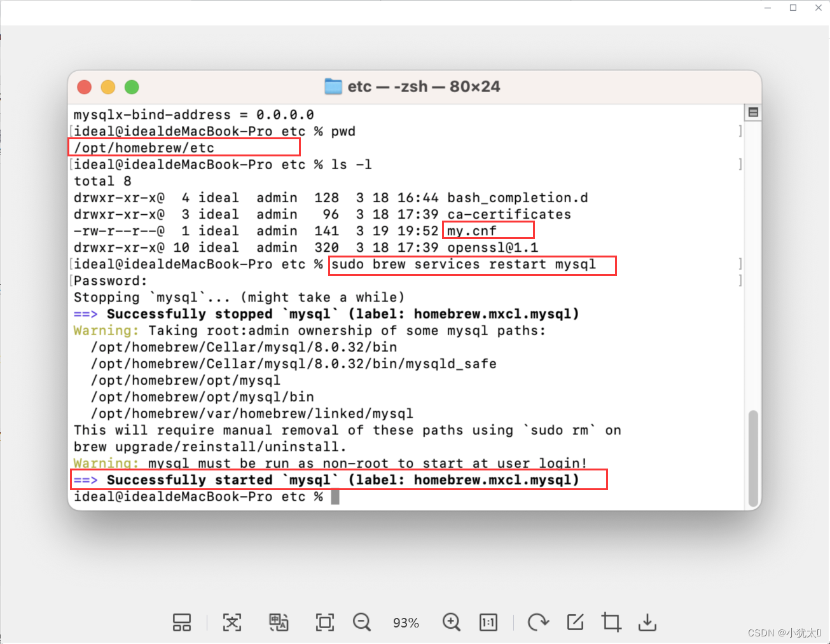The image size is (830, 644).
Task: Click the 'pwd' command text
Action: coord(343,132)
